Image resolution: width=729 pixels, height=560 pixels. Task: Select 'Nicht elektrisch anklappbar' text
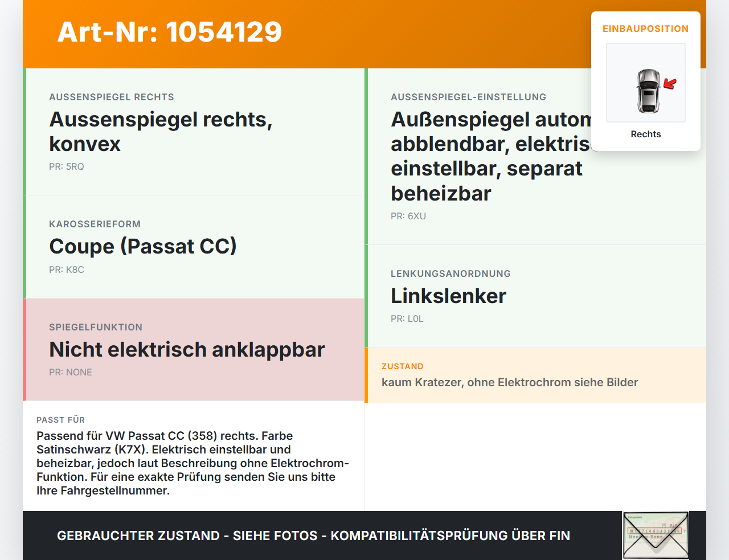pos(187,350)
